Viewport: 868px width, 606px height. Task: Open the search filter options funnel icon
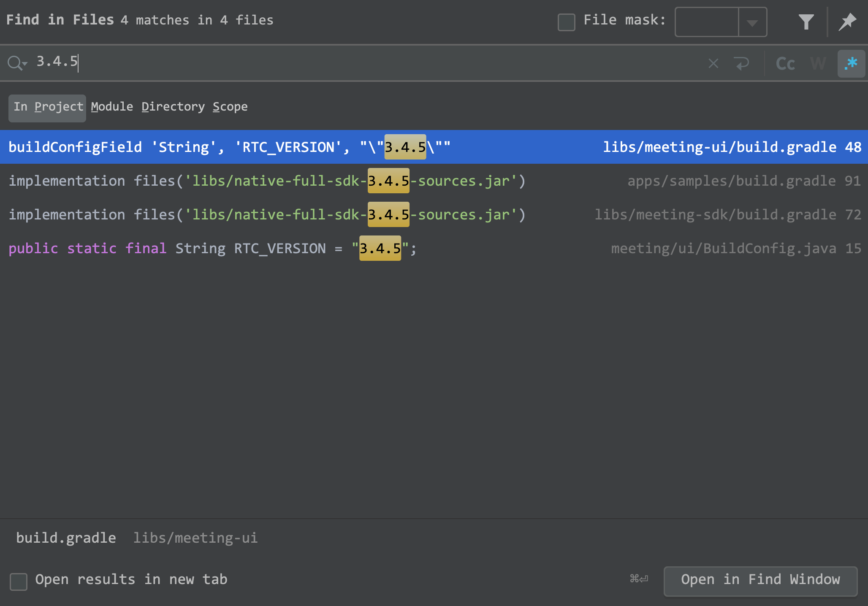pos(807,22)
